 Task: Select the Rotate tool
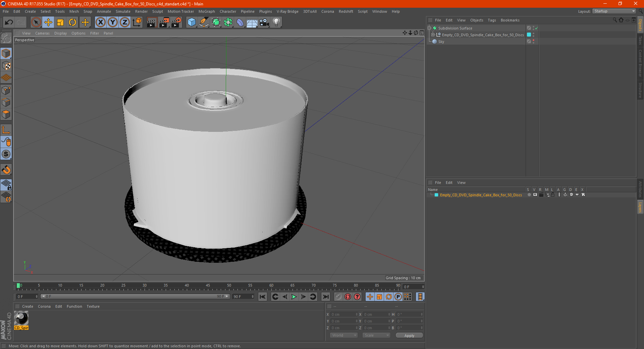72,22
